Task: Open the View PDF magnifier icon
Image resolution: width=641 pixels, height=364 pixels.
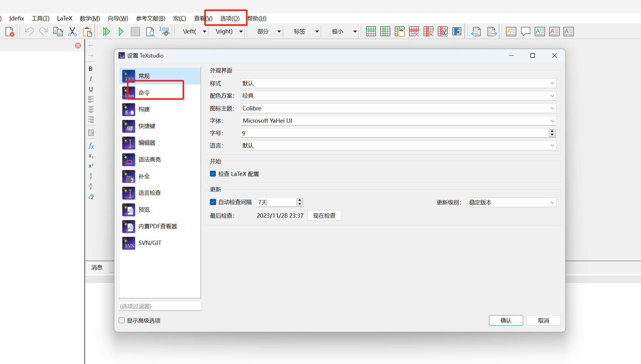Action: [x=150, y=32]
